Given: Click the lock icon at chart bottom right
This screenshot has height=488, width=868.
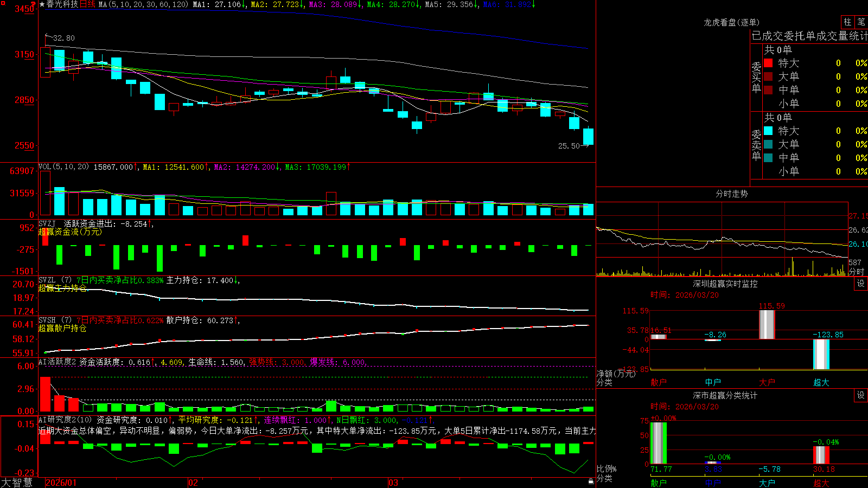Looking at the screenshot, I should click(x=591, y=481).
